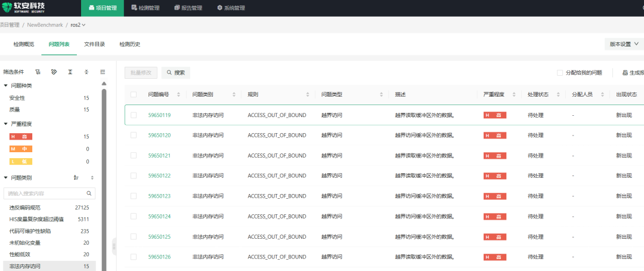Viewport: 644px width, 271px height.
Task: Click the magnifier icon in the category search box
Action: (89, 193)
